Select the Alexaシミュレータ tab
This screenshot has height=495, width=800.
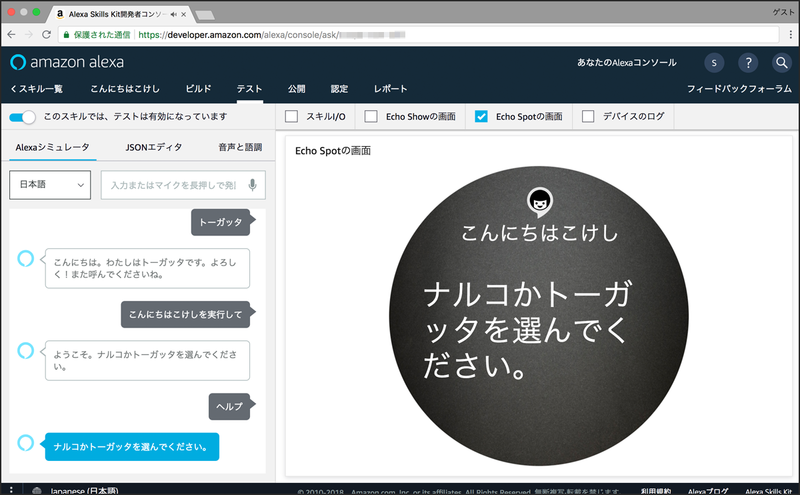(53, 147)
